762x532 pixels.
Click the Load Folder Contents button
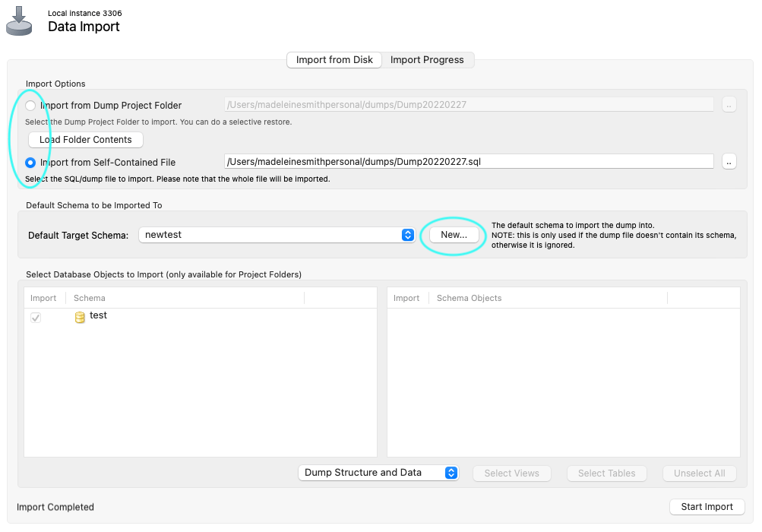tap(85, 139)
